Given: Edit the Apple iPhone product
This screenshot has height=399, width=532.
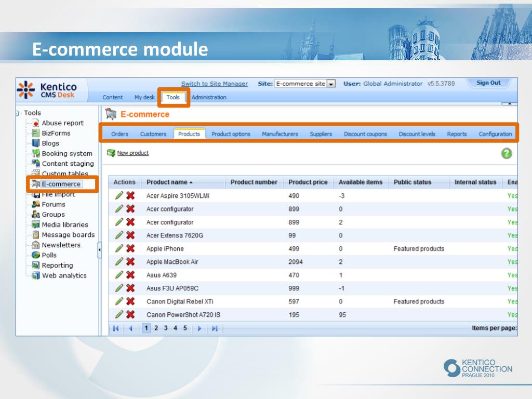Looking at the screenshot, I should click(x=119, y=248).
